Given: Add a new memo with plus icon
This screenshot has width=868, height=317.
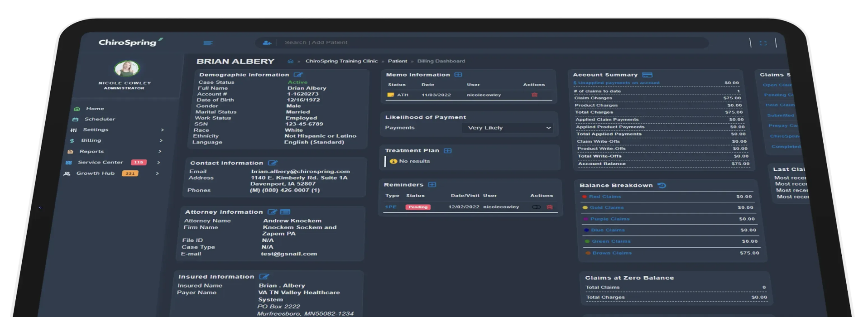Looking at the screenshot, I should click(458, 75).
